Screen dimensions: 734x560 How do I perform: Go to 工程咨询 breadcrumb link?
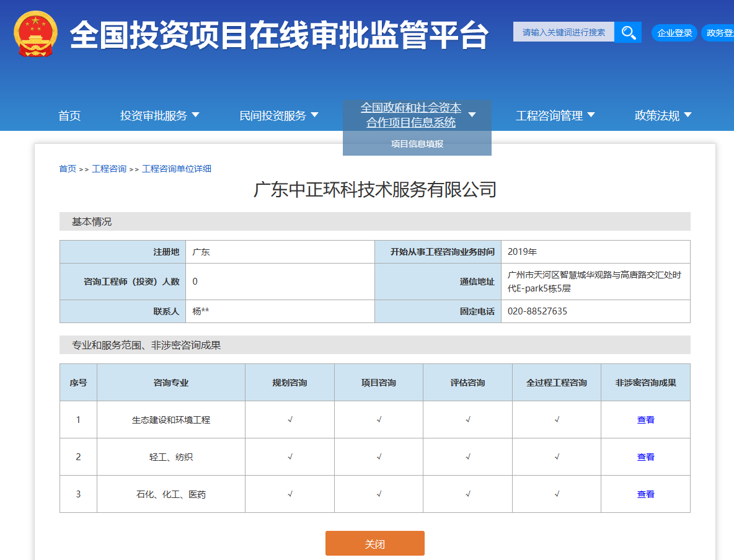pos(109,169)
